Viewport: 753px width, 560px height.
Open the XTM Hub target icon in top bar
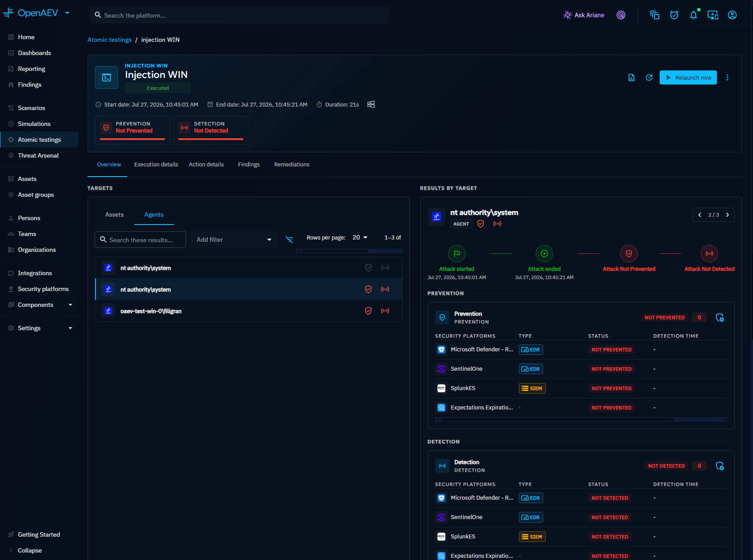[x=621, y=15]
